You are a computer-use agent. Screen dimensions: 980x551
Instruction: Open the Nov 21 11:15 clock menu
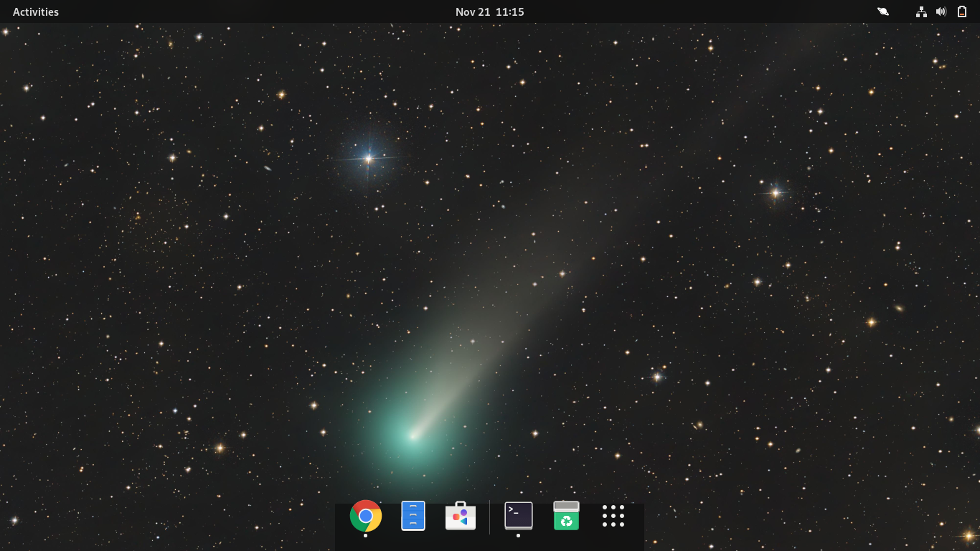pos(490,11)
